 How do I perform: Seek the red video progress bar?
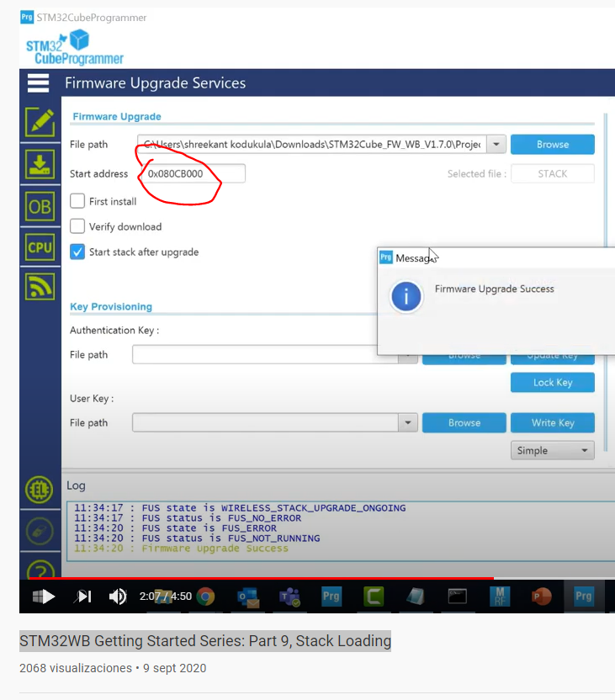[x=262, y=578]
